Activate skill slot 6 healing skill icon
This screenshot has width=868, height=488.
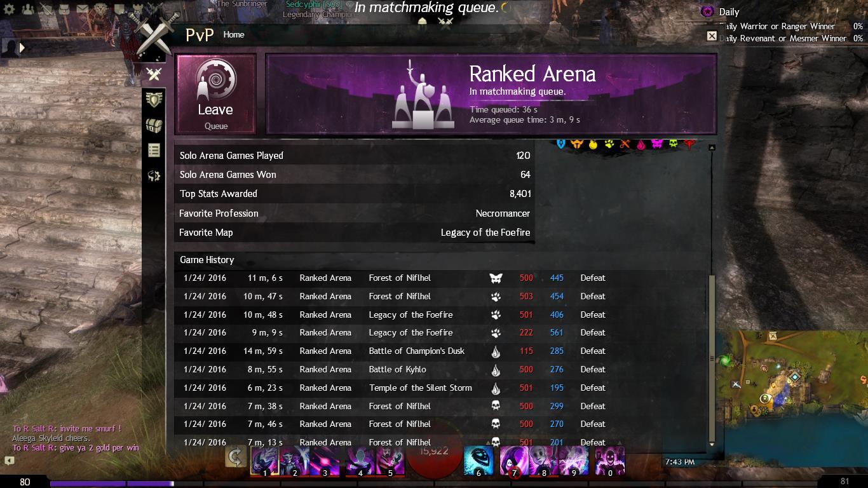[478, 461]
